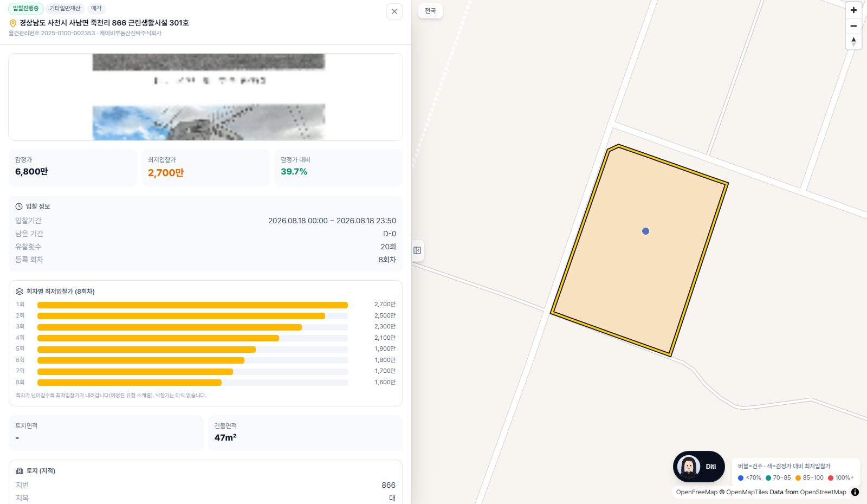The width and height of the screenshot is (867, 504).
Task: Open the Diti assistant chat
Action: pyautogui.click(x=699, y=467)
